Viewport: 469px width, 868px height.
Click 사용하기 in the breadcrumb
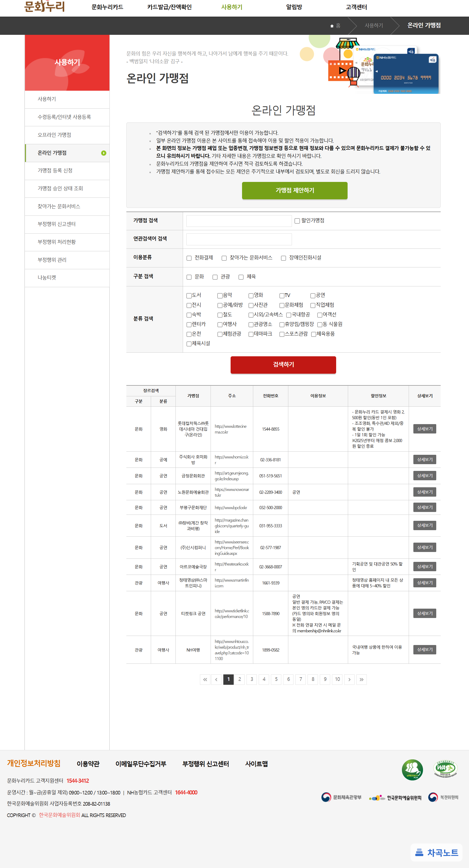click(x=374, y=26)
